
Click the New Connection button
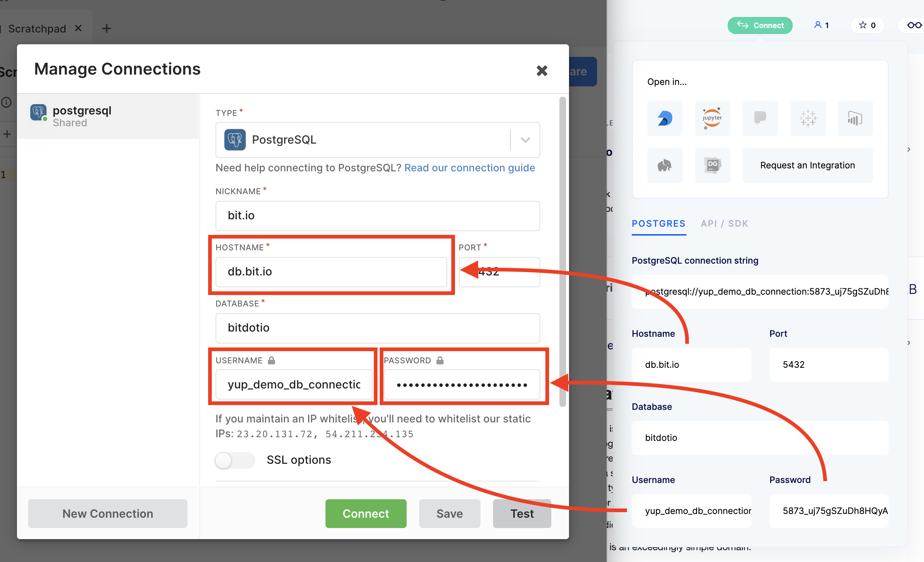(x=108, y=513)
